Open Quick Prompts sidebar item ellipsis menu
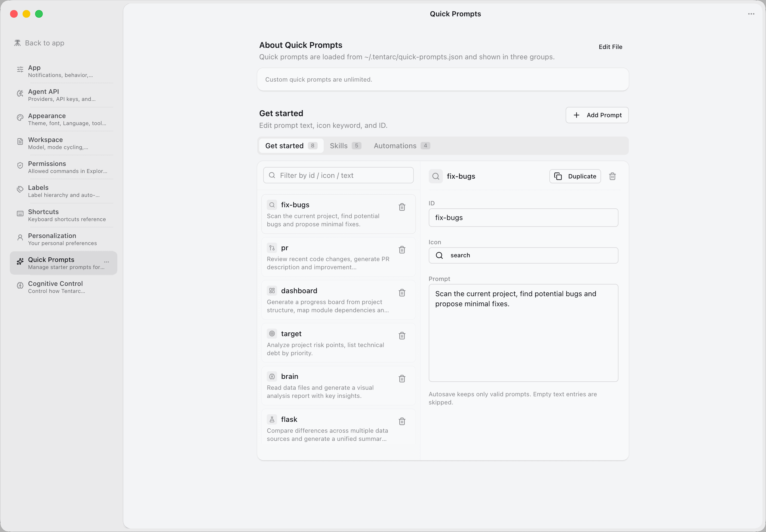The height and width of the screenshot is (532, 766). click(x=106, y=262)
